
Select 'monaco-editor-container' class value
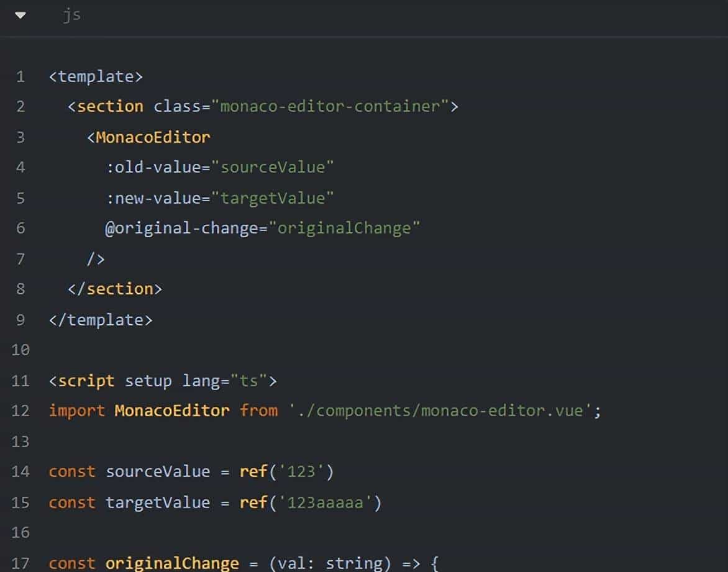330,106
